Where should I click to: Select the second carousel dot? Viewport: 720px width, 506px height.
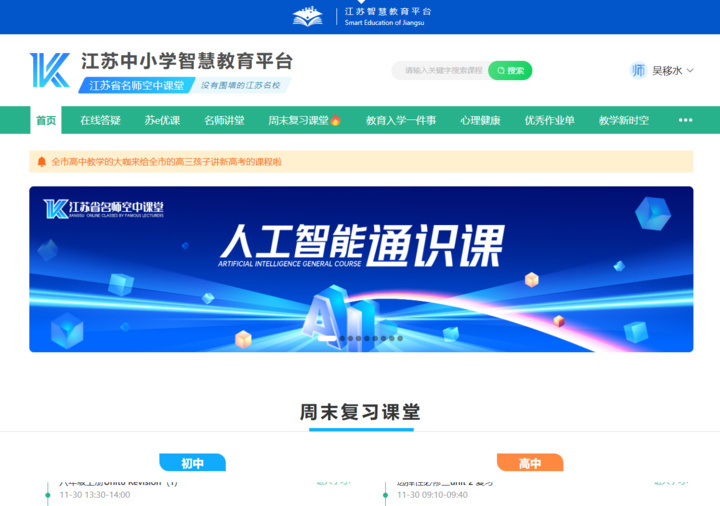342,338
